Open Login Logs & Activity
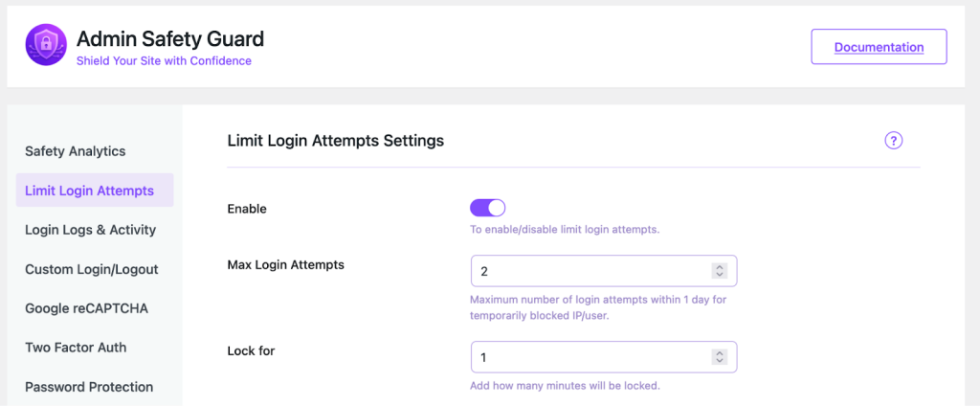The width and height of the screenshot is (980, 406). 90,230
